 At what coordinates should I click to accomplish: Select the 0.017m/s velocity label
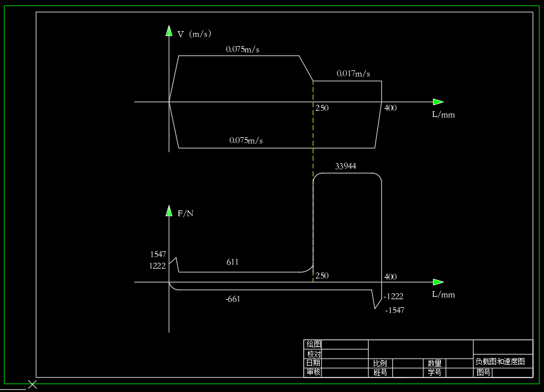pyautogui.click(x=354, y=73)
